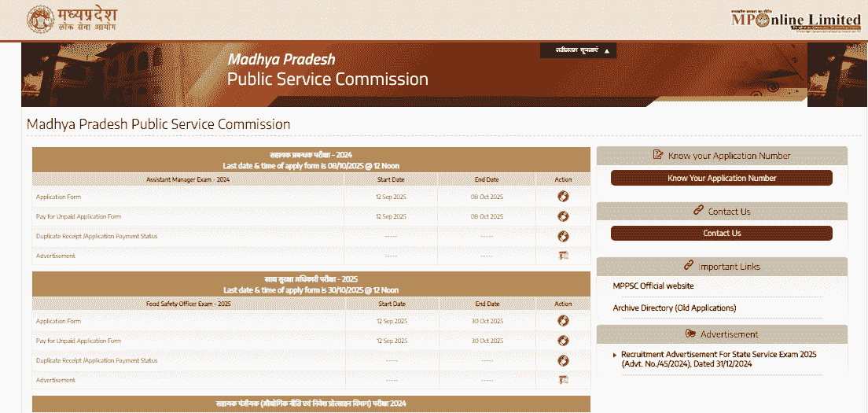
Task: Click '30 Oct 2025' end date of Food Safety Application Form
Action: click(487, 321)
